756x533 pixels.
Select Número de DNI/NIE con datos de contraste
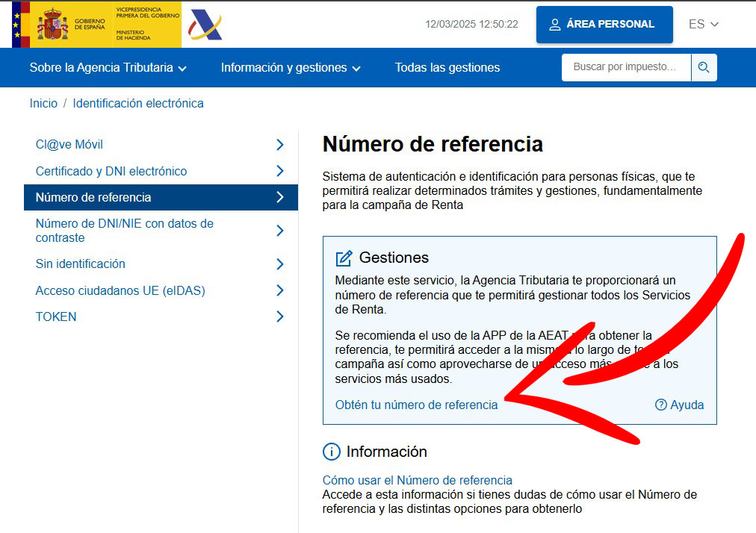point(124,231)
